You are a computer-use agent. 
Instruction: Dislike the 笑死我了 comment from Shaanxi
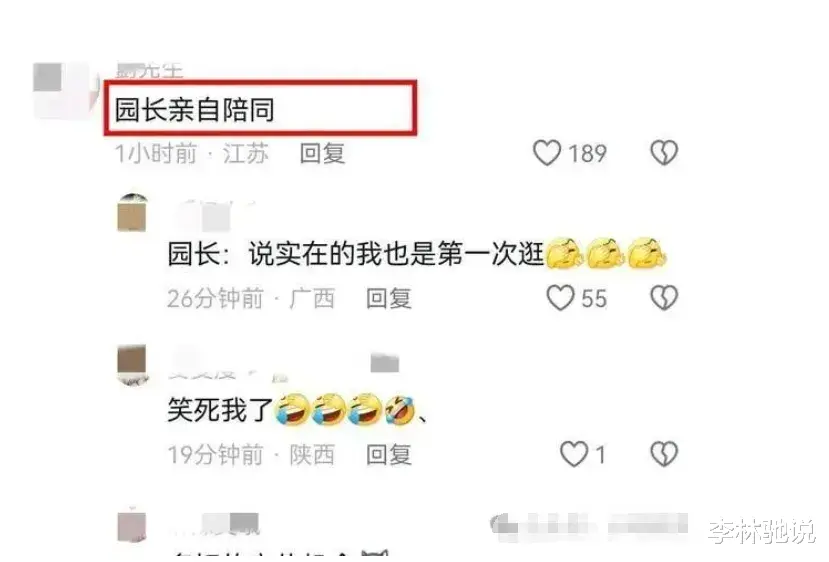click(x=664, y=454)
